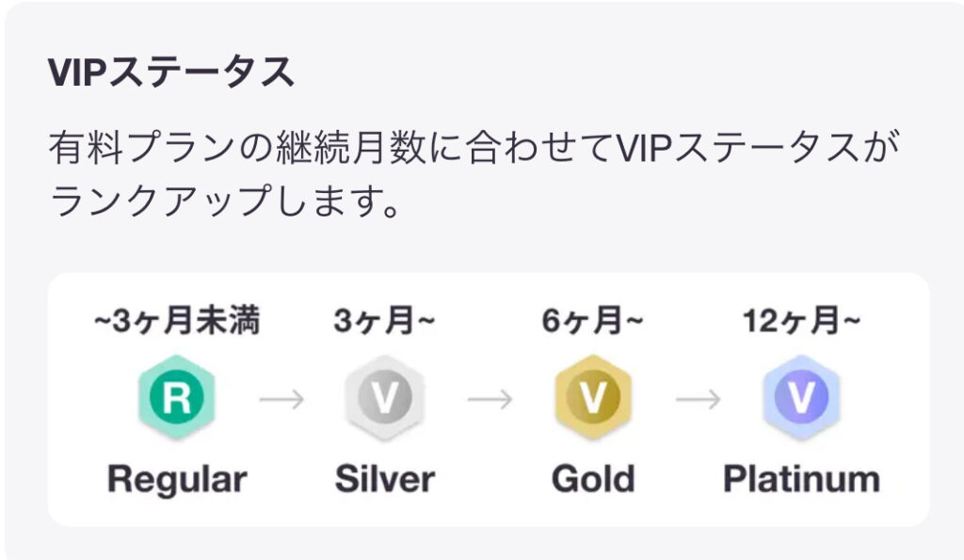The image size is (964, 560).
Task: Click the arrow between Gold and Platinum
Action: pyautogui.click(x=698, y=399)
